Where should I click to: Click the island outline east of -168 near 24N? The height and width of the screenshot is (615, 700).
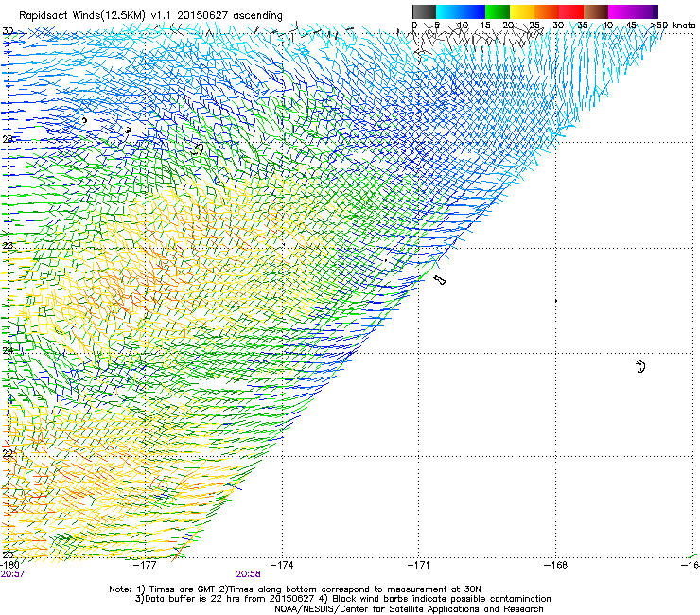pyautogui.click(x=640, y=366)
